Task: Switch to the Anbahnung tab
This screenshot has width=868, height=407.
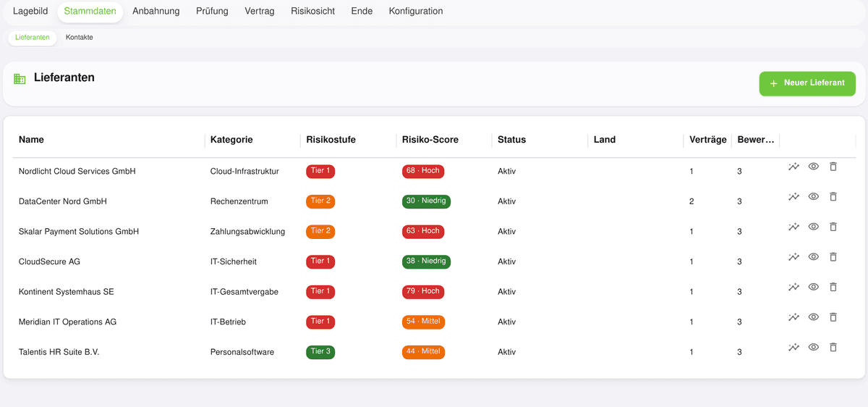Action: tap(156, 12)
